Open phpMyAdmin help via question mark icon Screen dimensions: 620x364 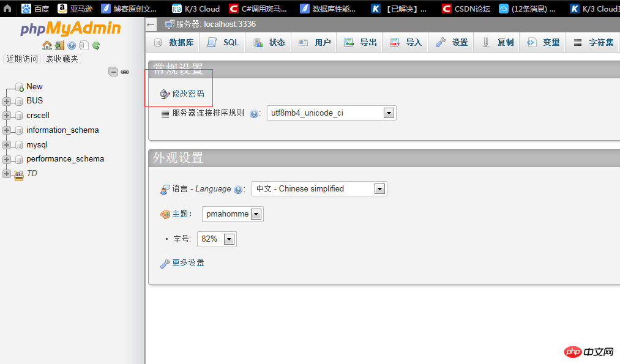(72, 45)
